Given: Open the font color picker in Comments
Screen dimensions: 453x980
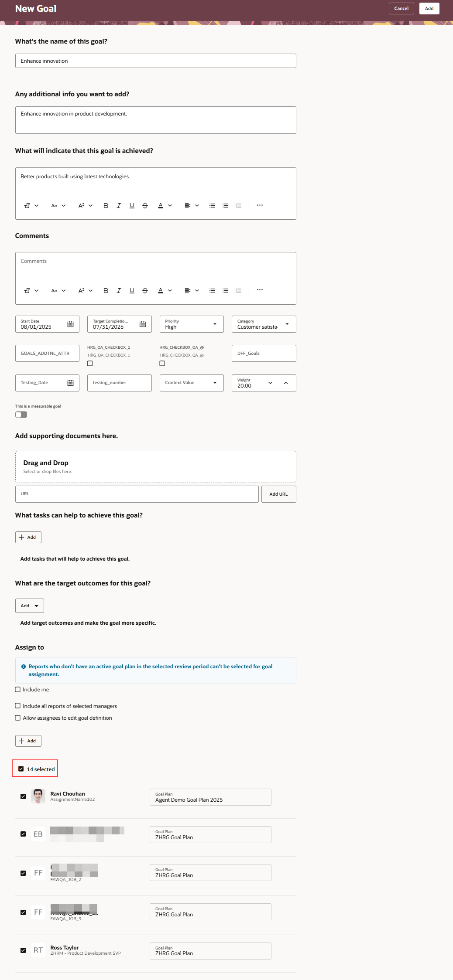Looking at the screenshot, I should tap(161, 290).
